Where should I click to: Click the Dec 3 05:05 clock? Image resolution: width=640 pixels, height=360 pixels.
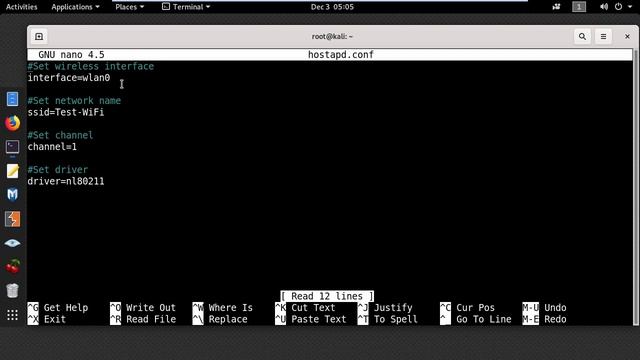[x=332, y=7]
